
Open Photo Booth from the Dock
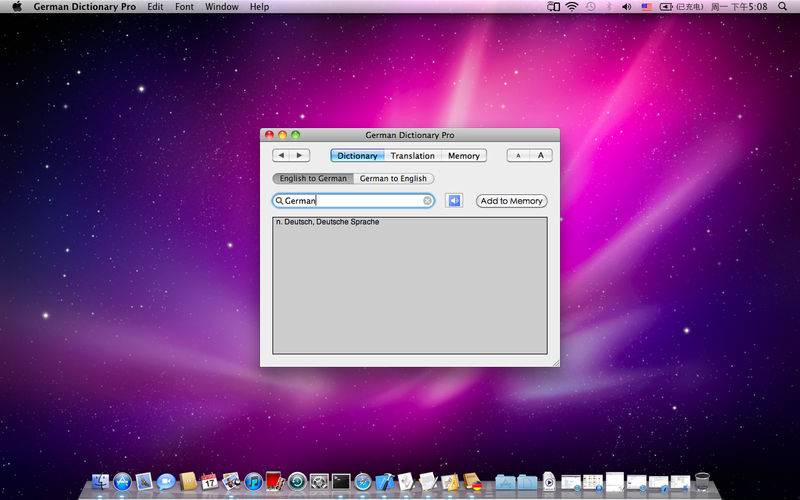point(275,481)
